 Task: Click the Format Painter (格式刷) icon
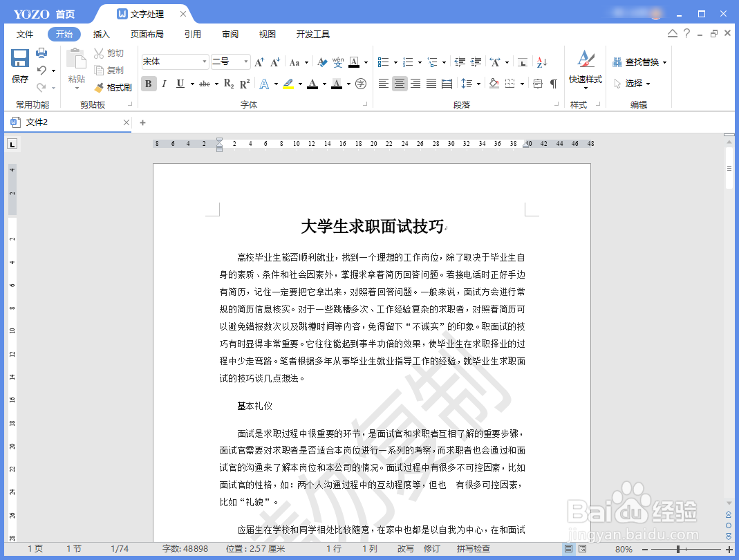pos(99,88)
